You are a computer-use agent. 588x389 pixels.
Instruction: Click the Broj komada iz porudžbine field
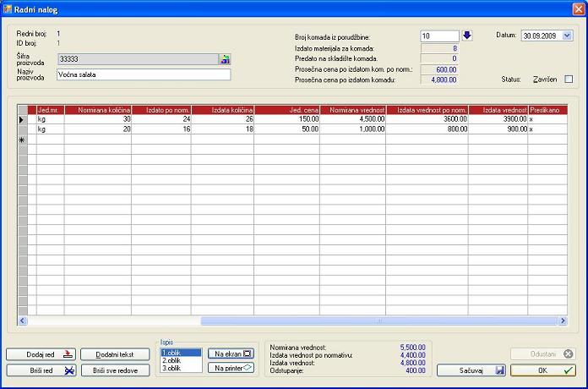point(438,36)
